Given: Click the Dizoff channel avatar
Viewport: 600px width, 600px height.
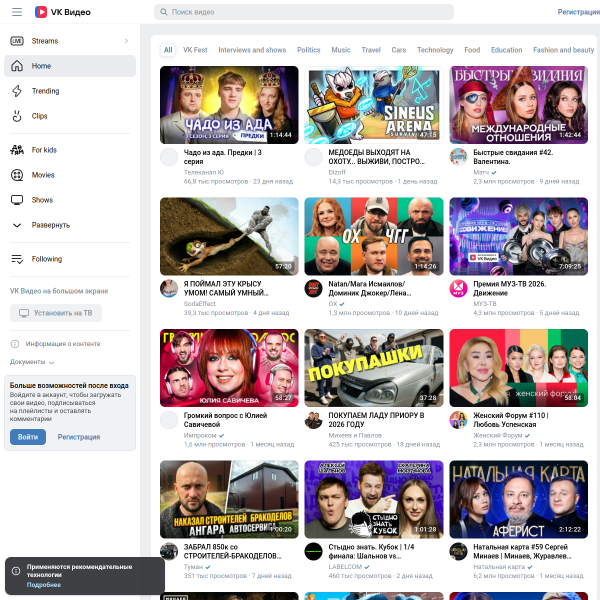Looking at the screenshot, I should [x=313, y=157].
